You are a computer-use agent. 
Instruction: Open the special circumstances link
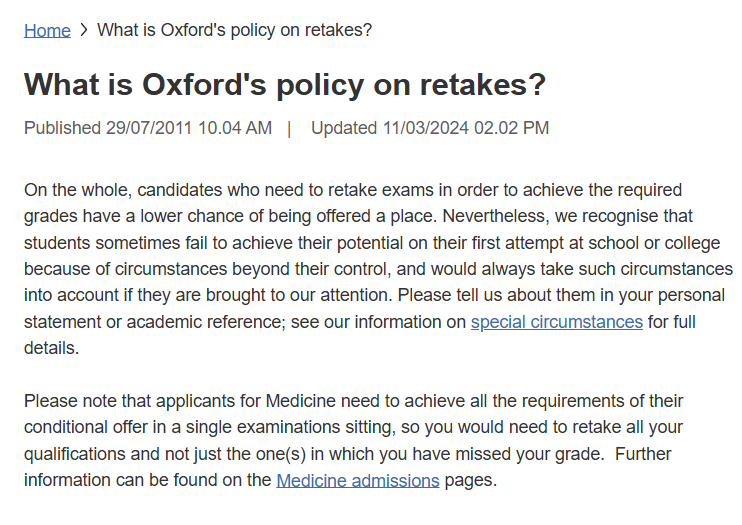(556, 322)
